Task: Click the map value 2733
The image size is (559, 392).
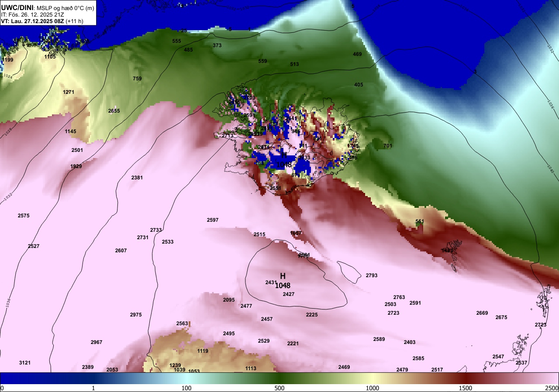Action: point(156,230)
